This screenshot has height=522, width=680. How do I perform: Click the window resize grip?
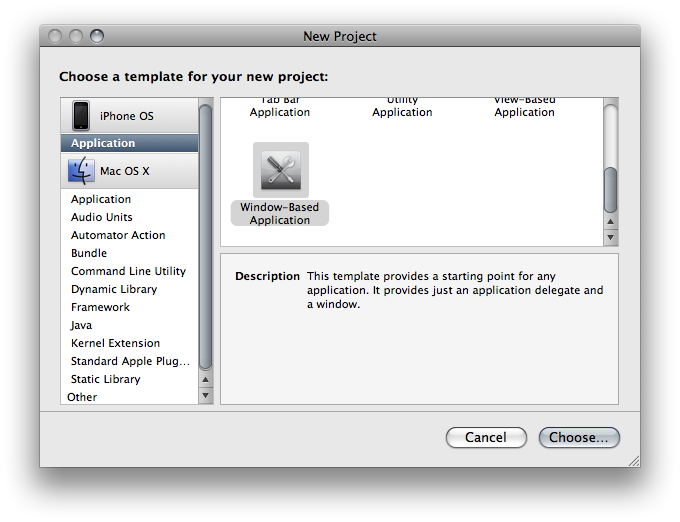pyautogui.click(x=634, y=461)
